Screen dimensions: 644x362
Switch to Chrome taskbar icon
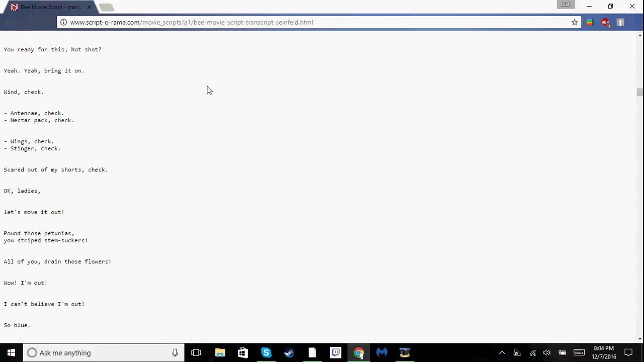[358, 352]
